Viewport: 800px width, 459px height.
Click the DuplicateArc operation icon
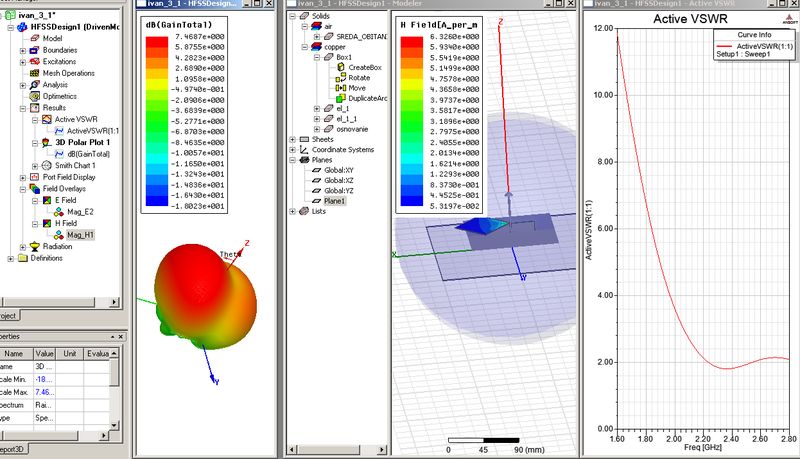click(x=341, y=97)
